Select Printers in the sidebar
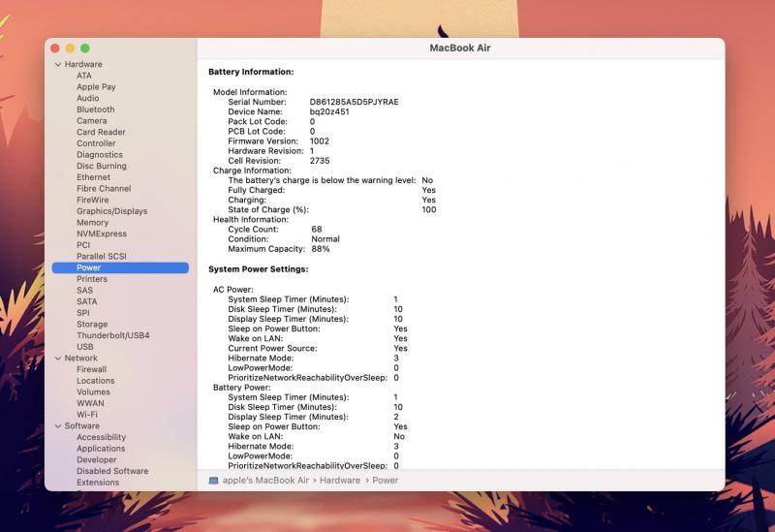This screenshot has width=775, height=532. 92,279
